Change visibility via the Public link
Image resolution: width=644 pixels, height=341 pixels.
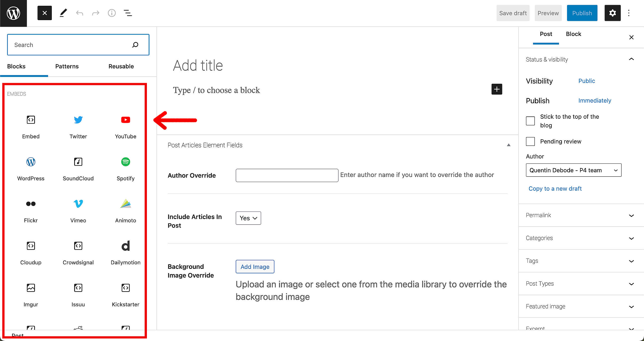[x=587, y=81]
